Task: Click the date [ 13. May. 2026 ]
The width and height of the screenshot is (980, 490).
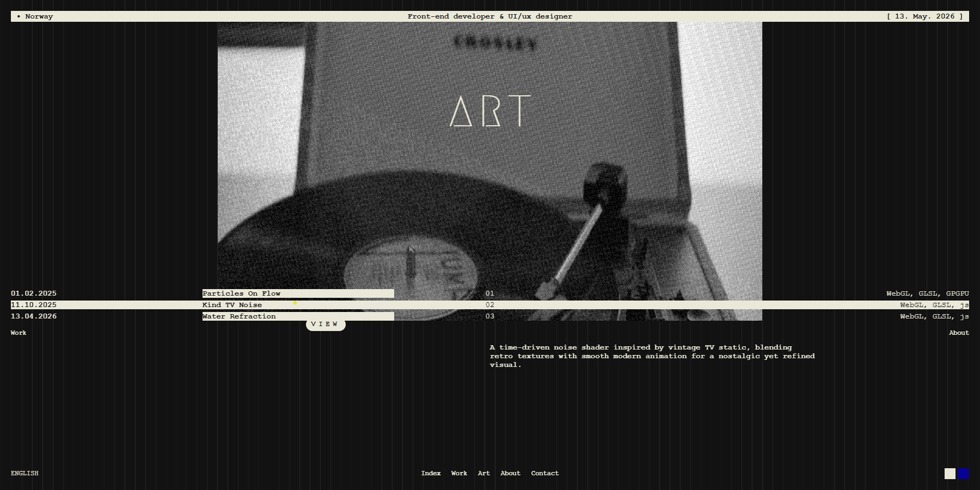Action: coord(924,16)
